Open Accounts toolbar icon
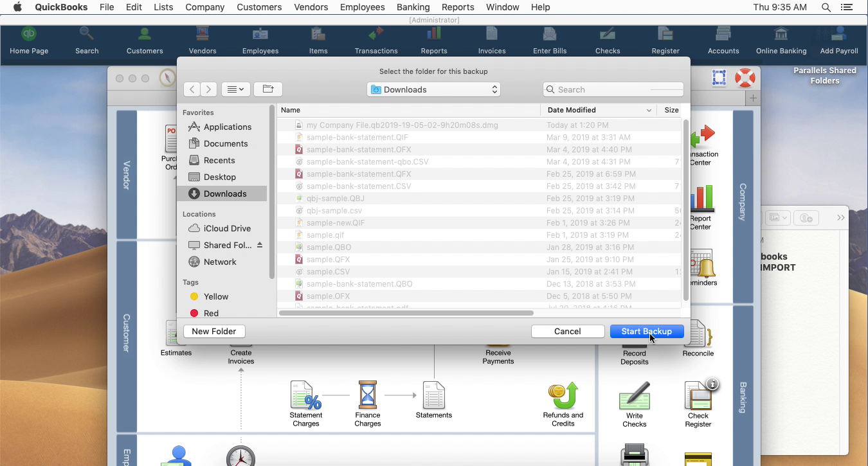This screenshot has height=466, width=868. tap(723, 40)
